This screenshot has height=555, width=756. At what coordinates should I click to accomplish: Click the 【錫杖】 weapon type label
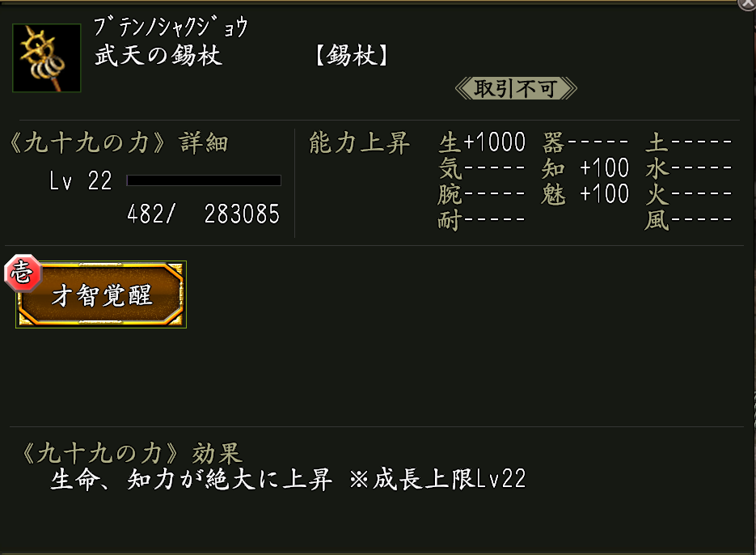click(x=351, y=56)
